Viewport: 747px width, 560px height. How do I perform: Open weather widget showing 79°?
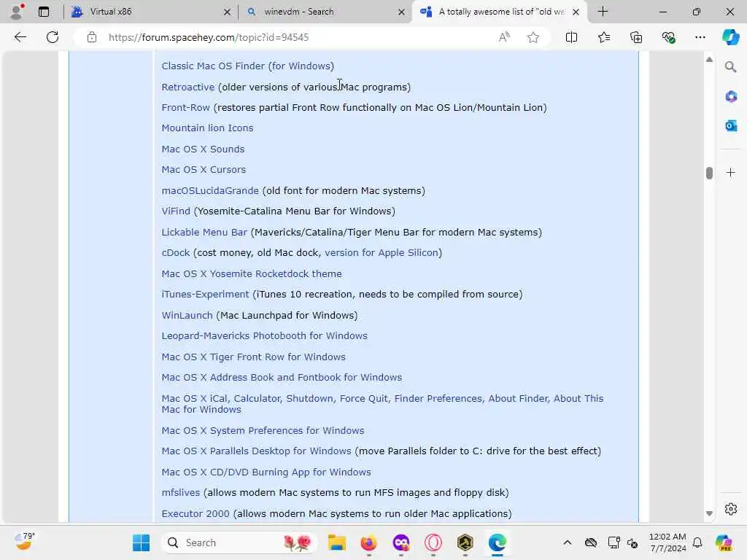click(24, 542)
